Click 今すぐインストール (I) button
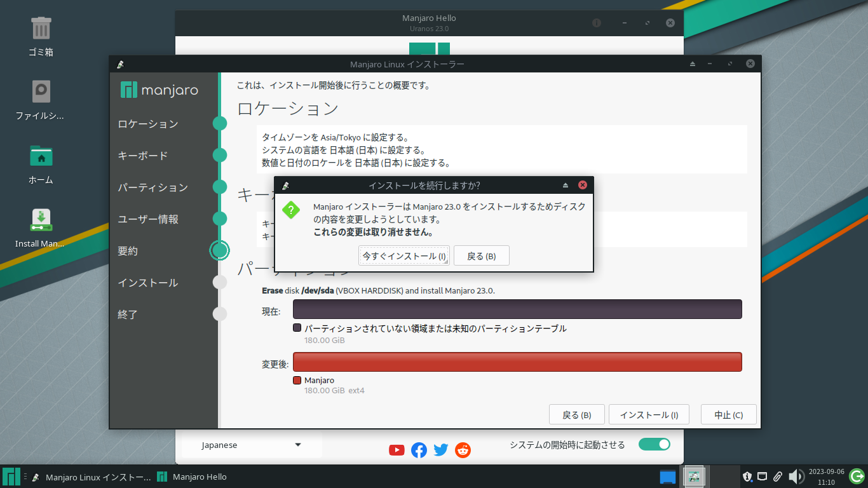 [x=404, y=256]
